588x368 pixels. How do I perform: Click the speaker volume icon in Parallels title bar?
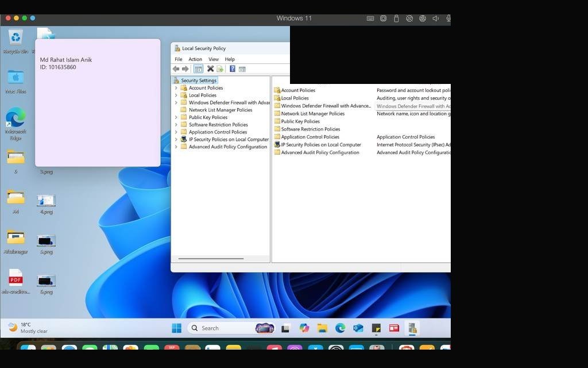435,18
